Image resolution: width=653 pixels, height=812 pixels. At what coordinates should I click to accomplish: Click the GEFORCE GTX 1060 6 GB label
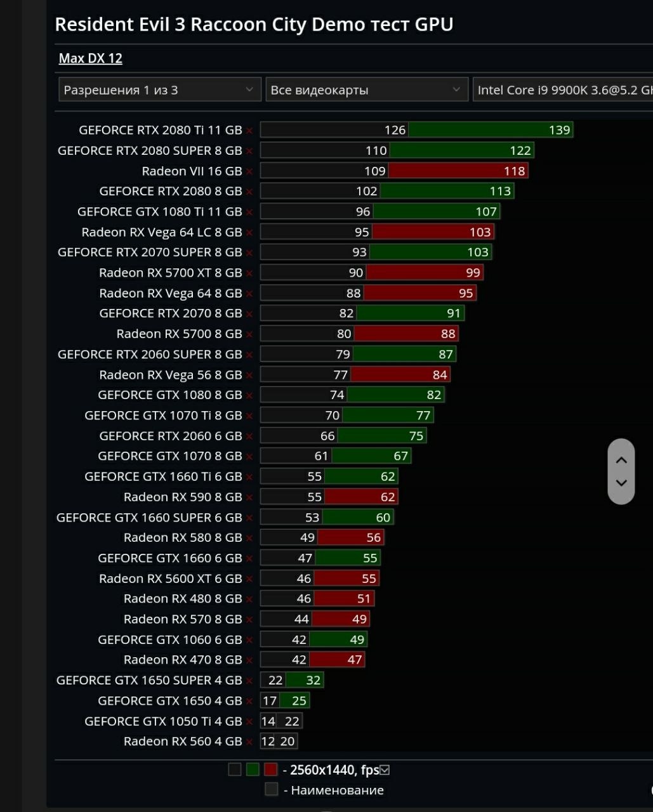pos(170,639)
